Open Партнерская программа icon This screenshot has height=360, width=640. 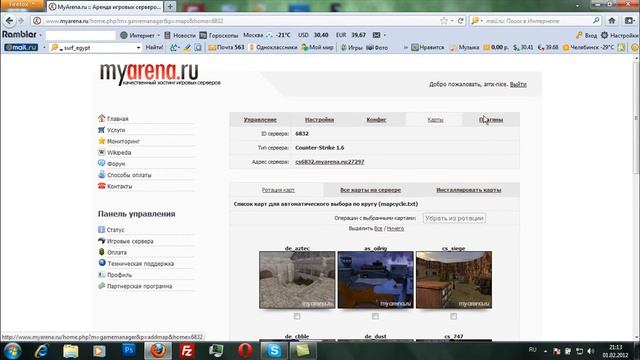click(x=102, y=286)
